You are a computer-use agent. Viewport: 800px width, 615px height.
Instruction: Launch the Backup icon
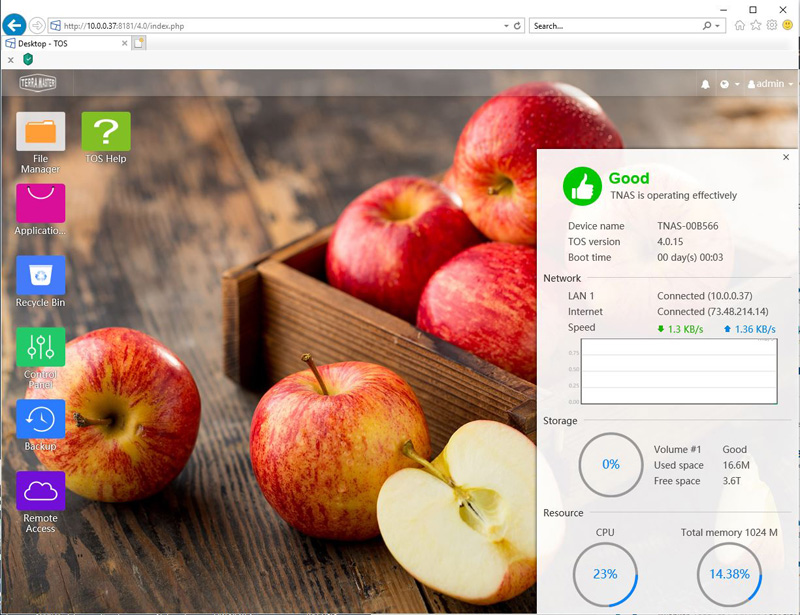(40, 419)
